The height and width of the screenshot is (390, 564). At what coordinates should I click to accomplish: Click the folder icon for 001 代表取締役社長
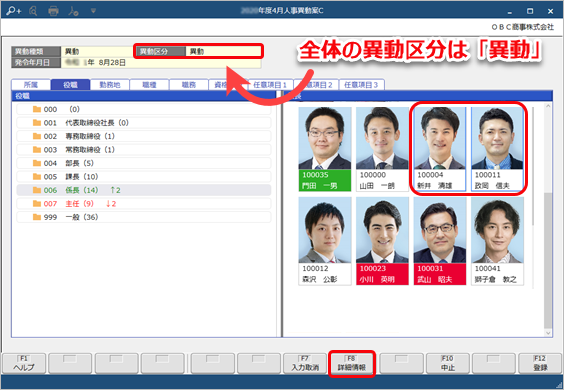tap(37, 123)
